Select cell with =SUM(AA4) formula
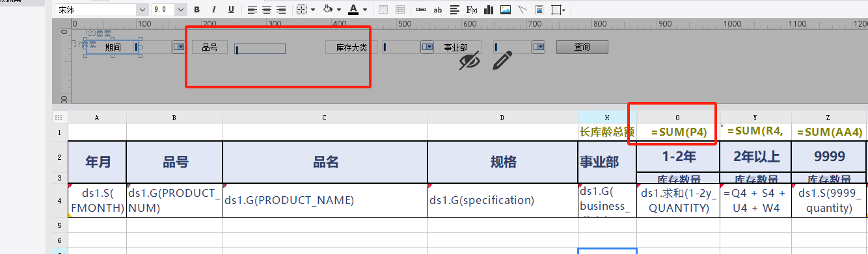 tap(829, 132)
